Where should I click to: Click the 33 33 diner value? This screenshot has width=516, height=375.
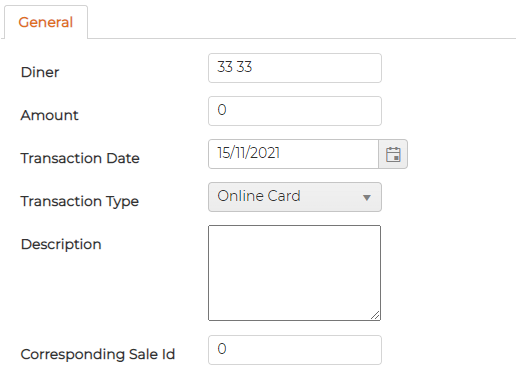coord(235,67)
